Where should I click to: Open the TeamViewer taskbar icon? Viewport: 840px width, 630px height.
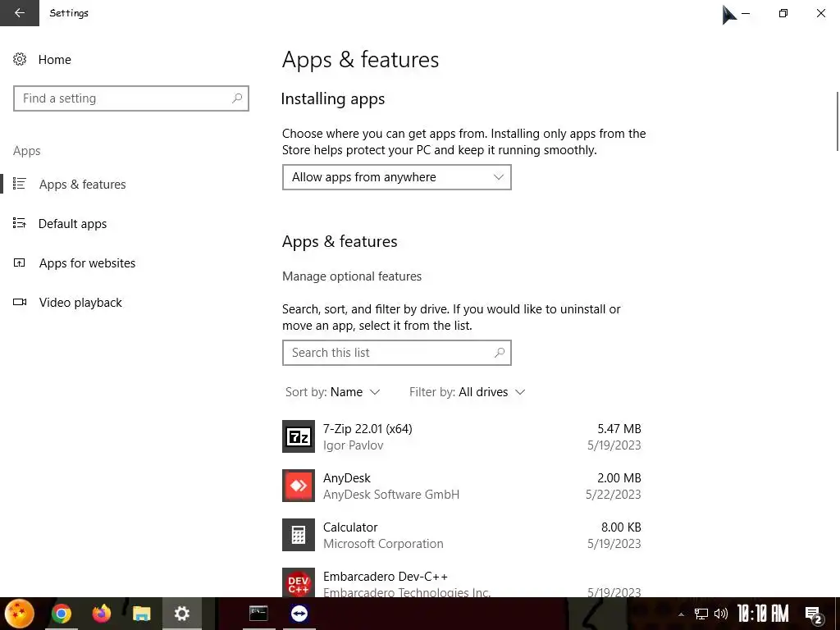[299, 614]
